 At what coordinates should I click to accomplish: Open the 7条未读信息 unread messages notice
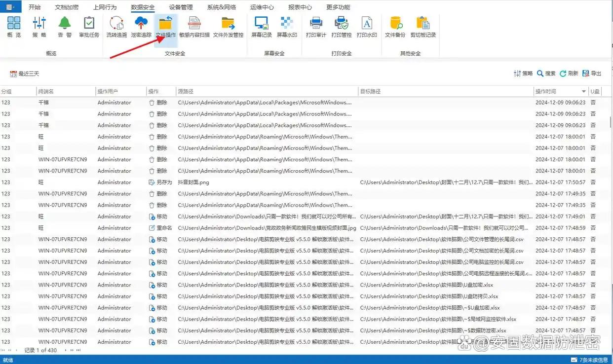pos(589,360)
